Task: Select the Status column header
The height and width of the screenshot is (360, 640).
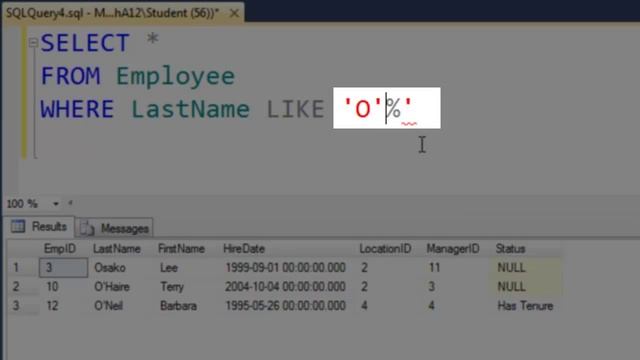Action: [510, 249]
